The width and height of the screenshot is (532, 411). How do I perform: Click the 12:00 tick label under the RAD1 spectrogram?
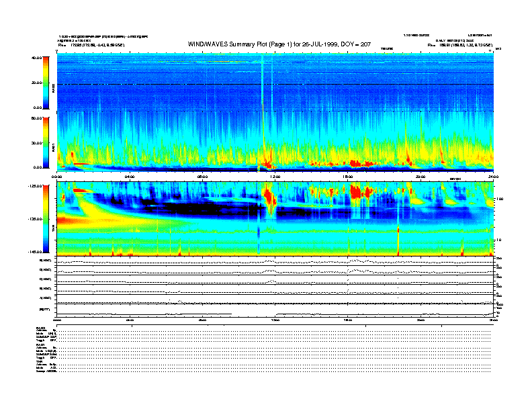pyautogui.click(x=275, y=177)
